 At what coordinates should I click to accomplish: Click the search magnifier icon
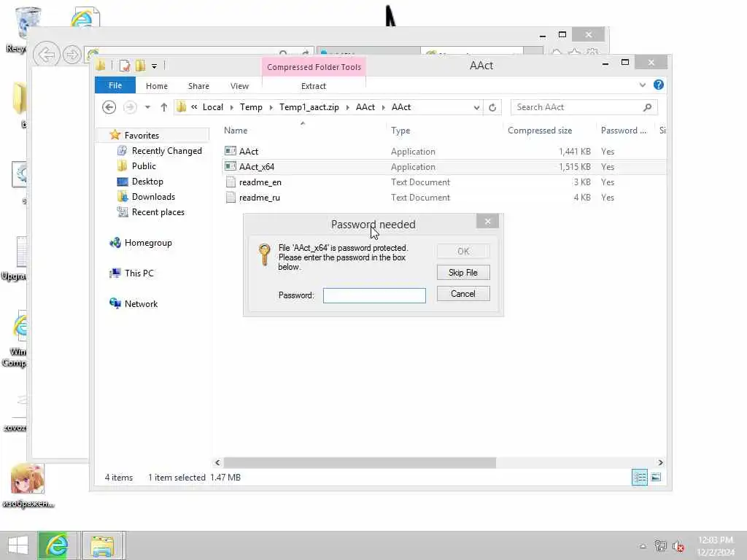[647, 108]
